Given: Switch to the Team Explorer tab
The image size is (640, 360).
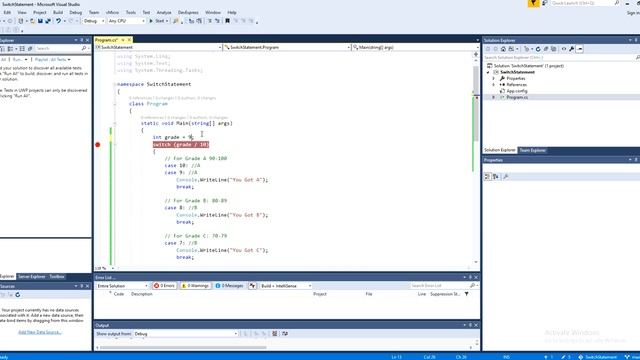Looking at the screenshot, I should [532, 150].
